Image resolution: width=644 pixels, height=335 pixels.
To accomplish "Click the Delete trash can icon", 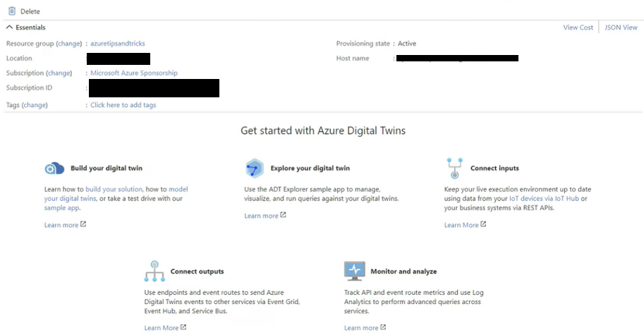I will (11, 11).
